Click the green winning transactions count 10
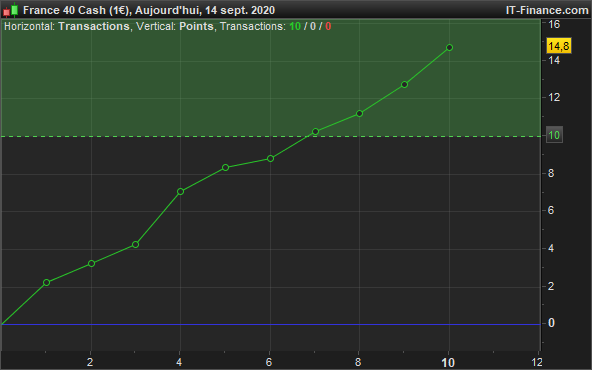 tap(295, 26)
